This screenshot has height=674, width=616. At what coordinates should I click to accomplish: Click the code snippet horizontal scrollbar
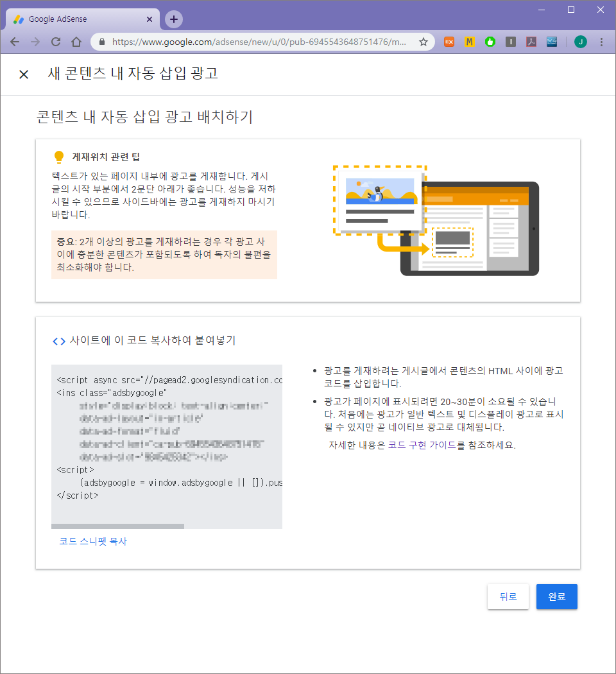(117, 526)
